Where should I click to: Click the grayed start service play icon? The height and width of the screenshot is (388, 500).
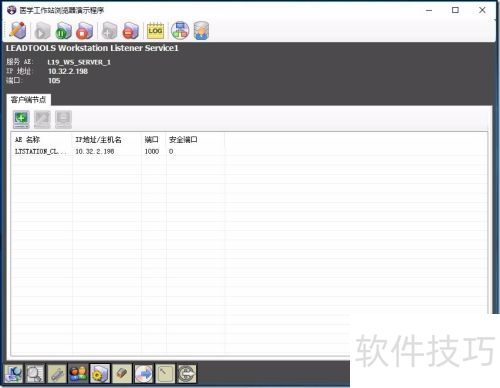(x=42, y=31)
